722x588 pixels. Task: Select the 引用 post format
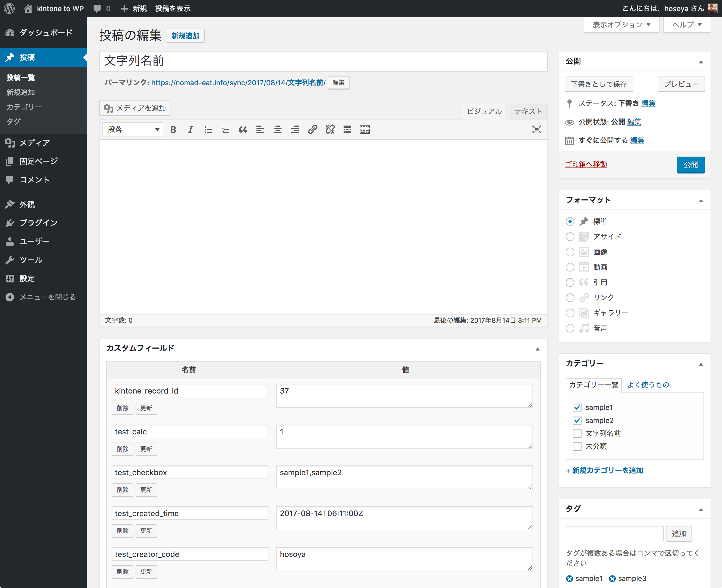click(x=570, y=282)
